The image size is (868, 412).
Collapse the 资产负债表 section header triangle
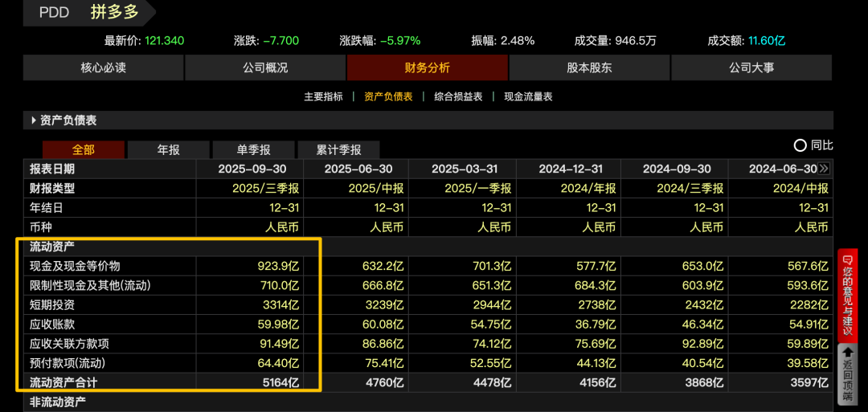(34, 120)
